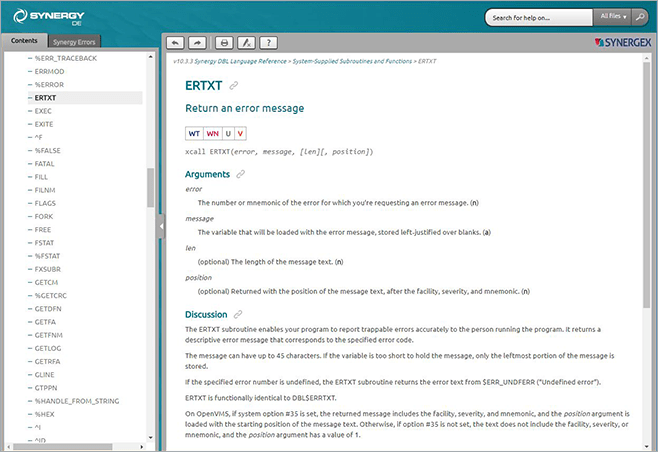This screenshot has height=452, width=658.
Task: Collapse the navigation pane with the splitter arrow
Action: [x=161, y=226]
